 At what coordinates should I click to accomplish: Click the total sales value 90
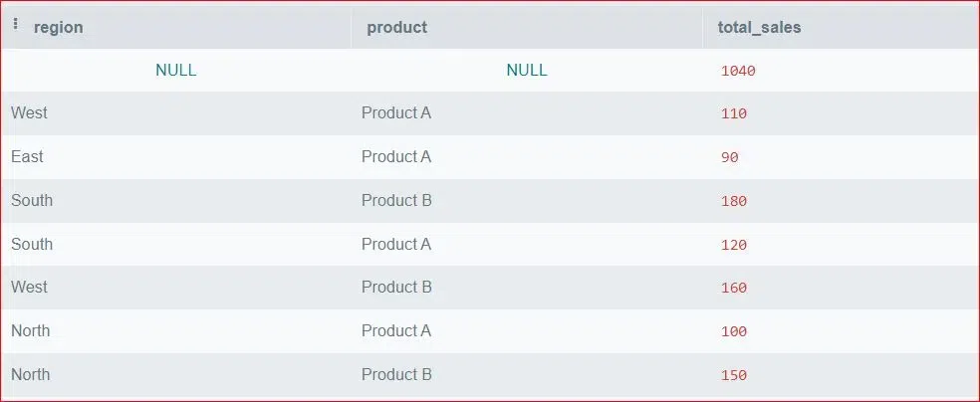[729, 157]
